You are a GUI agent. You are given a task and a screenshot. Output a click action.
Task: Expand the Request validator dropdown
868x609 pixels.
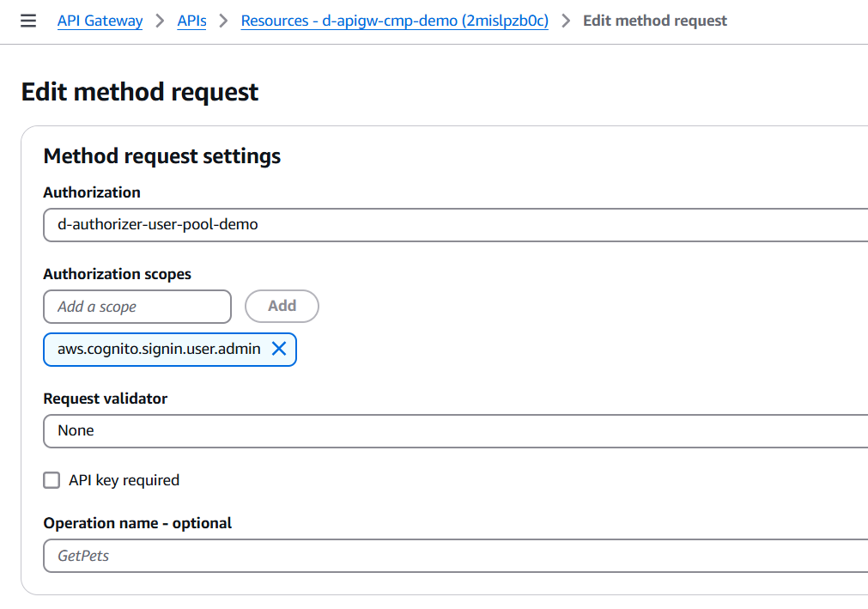click(x=455, y=430)
